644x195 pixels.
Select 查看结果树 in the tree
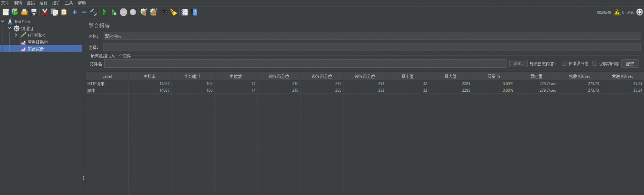click(x=38, y=42)
